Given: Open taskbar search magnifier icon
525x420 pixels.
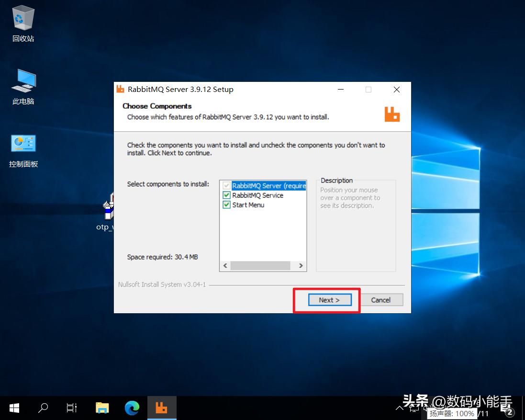Looking at the screenshot, I should 43,408.
